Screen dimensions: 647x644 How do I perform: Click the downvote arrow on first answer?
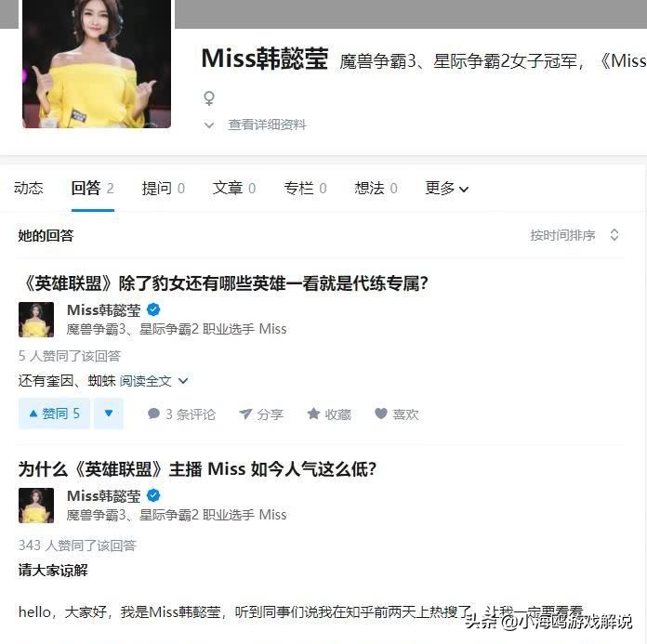click(x=109, y=414)
